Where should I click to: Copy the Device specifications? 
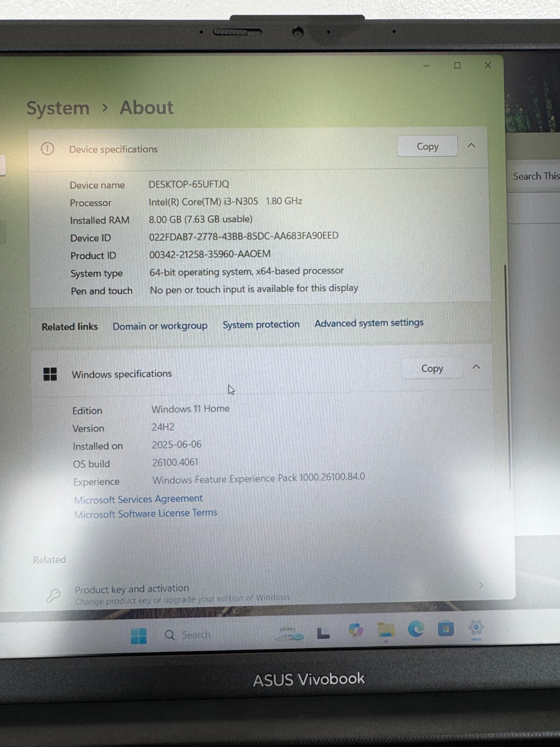[427, 146]
